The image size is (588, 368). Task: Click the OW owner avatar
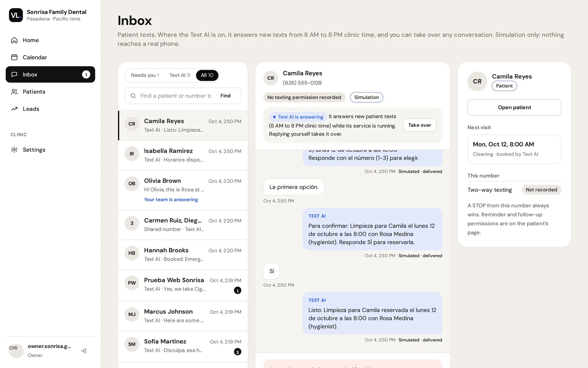[16, 351]
